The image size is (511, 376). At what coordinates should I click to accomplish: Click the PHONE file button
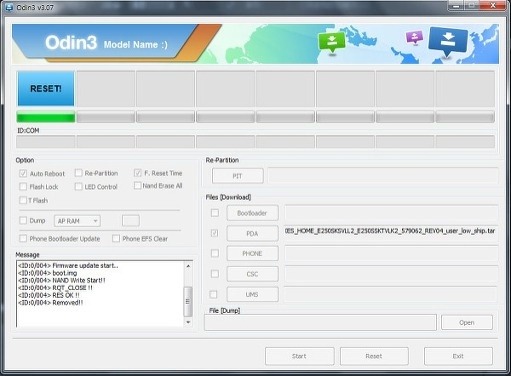click(x=252, y=254)
